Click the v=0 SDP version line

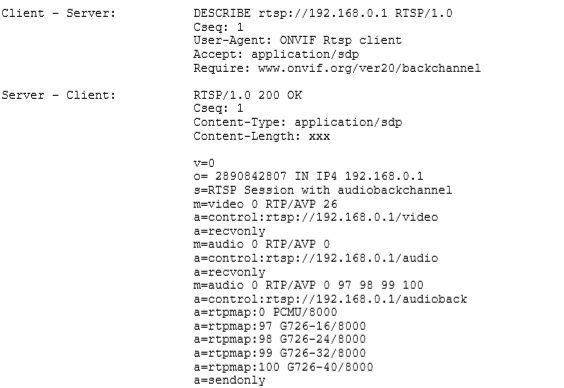(x=204, y=163)
